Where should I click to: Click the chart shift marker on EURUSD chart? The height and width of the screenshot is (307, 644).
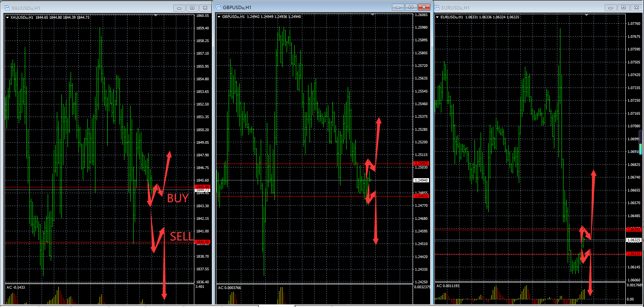[x=586, y=15]
